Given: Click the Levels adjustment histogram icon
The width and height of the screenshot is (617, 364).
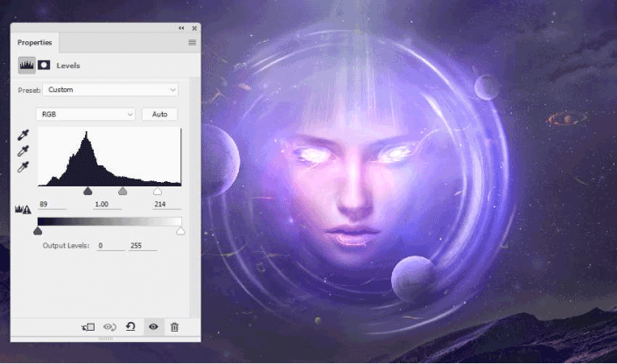Looking at the screenshot, I should tap(27, 66).
